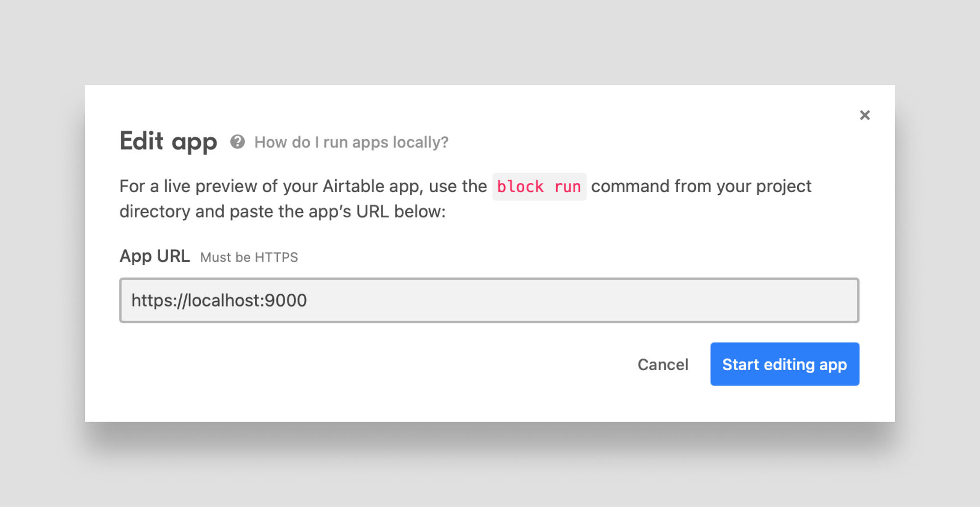Click the question mark help icon
This screenshot has width=980, height=507.
click(x=238, y=142)
